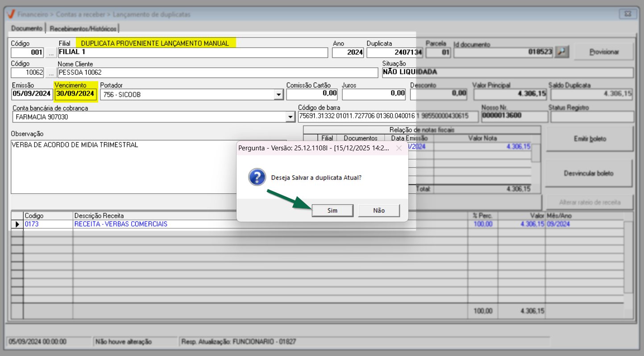The height and width of the screenshot is (356, 644).
Task: Click Sim to save the duplicata
Action: point(332,211)
